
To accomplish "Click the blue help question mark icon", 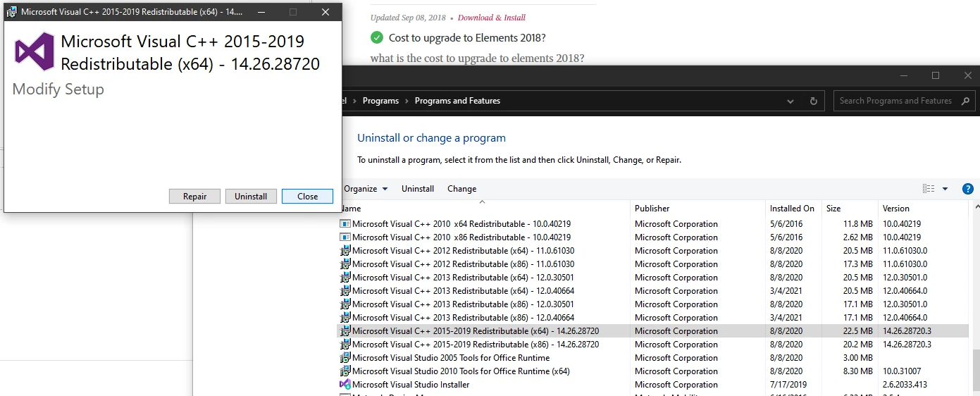I will [968, 189].
